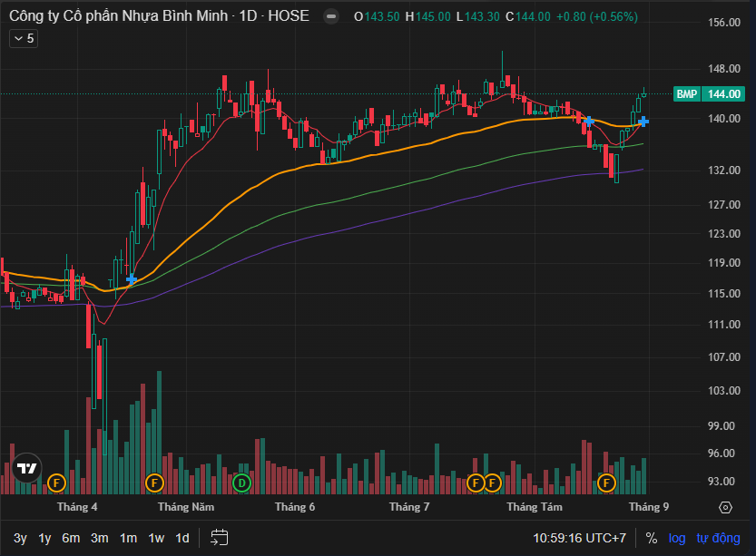This screenshot has height=556, width=756.
Task: Click the 144.00 current price tag
Action: coord(723,94)
